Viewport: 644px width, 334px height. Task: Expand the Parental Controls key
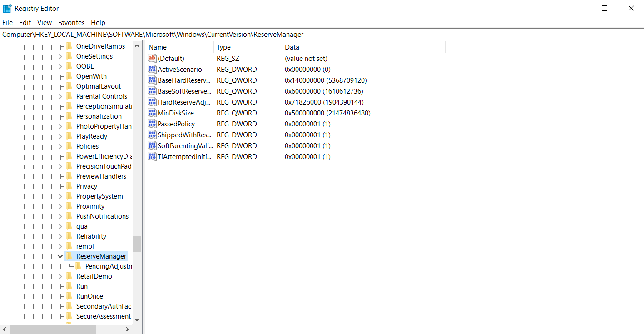(x=60, y=96)
